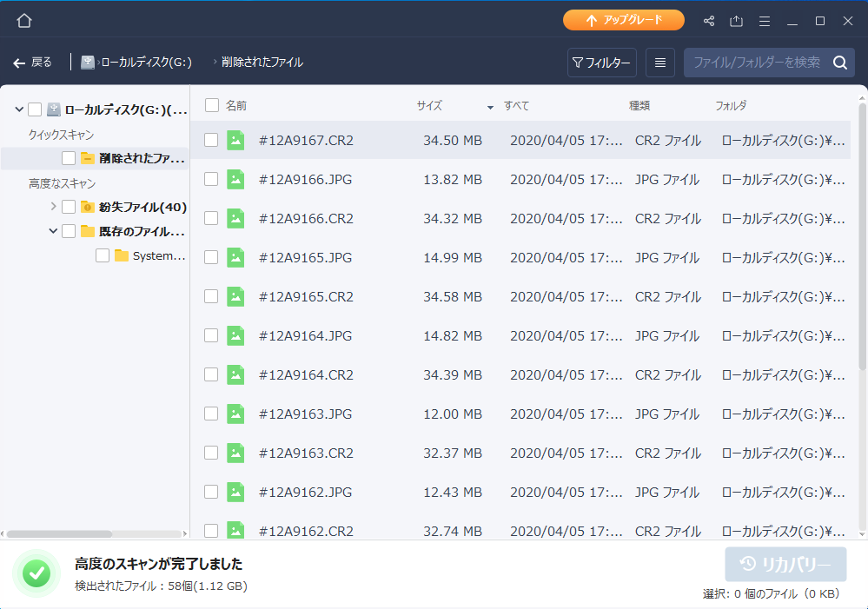Click the image icon for #12A9167.CR2
The image size is (868, 609).
(235, 140)
